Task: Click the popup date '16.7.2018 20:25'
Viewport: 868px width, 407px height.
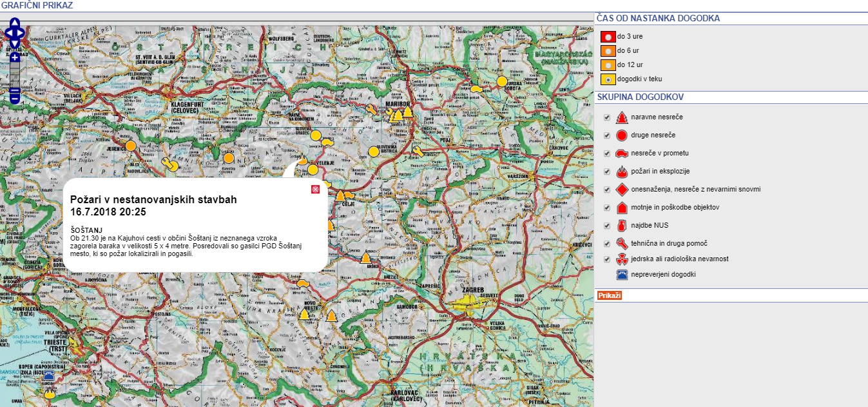Action: [x=108, y=212]
